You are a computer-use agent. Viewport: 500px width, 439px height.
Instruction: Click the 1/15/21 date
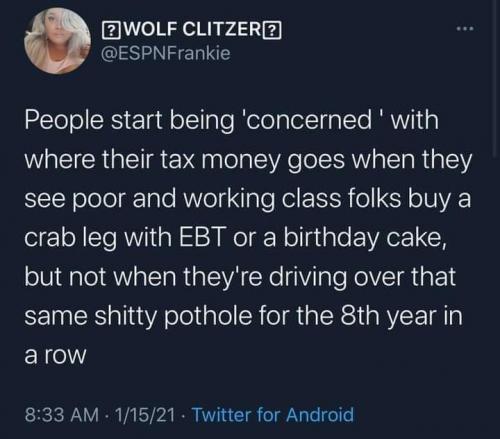tap(145, 415)
